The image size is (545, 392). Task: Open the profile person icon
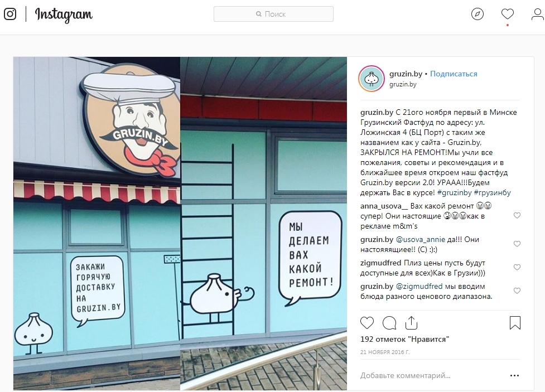pos(538,14)
